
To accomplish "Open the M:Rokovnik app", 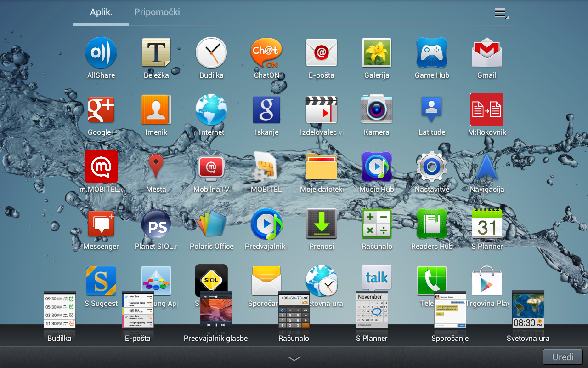I will point(487,109).
